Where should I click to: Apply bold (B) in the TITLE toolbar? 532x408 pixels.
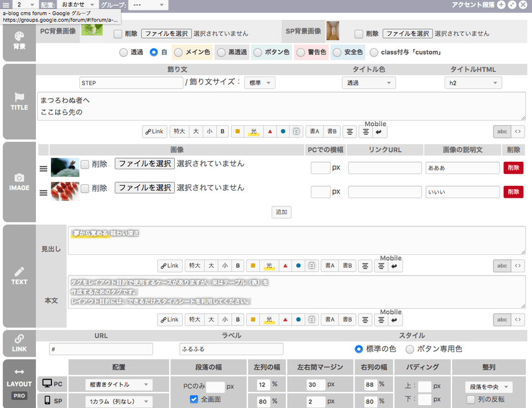[223, 131]
